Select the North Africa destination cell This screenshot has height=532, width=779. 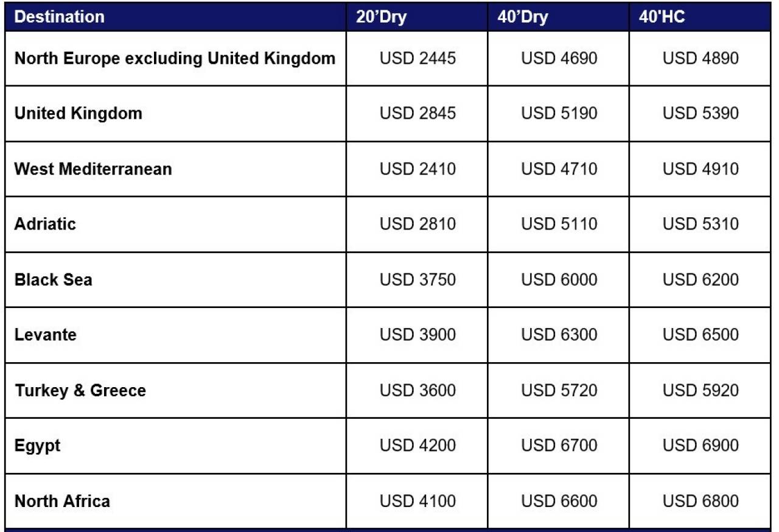[175, 501]
